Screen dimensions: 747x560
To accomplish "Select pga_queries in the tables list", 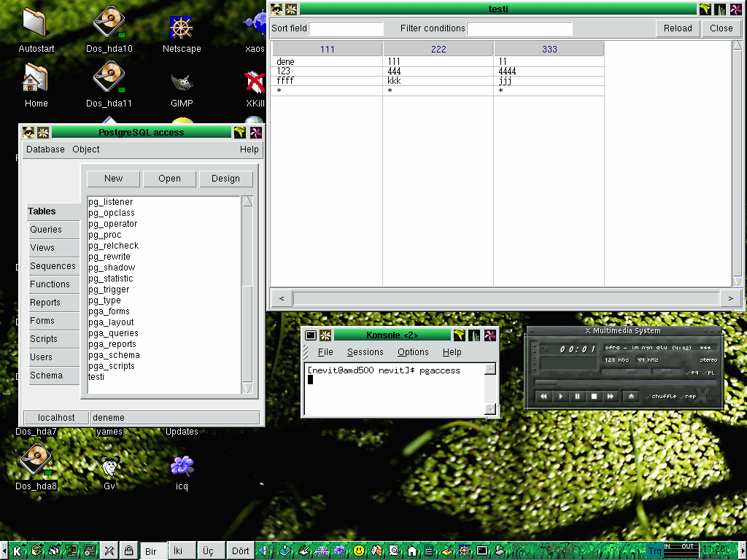I will (x=164, y=333).
